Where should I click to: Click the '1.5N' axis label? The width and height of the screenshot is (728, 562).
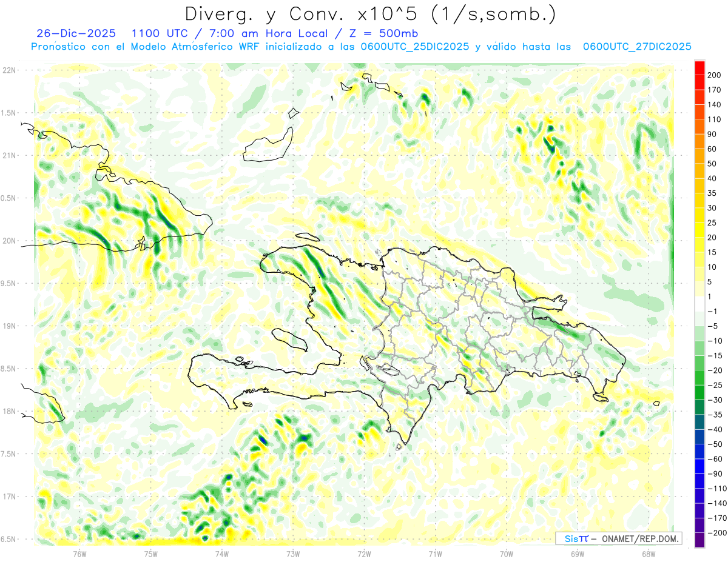pos(9,113)
